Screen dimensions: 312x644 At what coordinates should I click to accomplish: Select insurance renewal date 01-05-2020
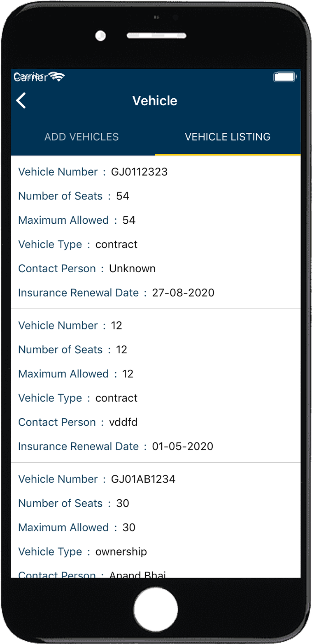pos(183,447)
